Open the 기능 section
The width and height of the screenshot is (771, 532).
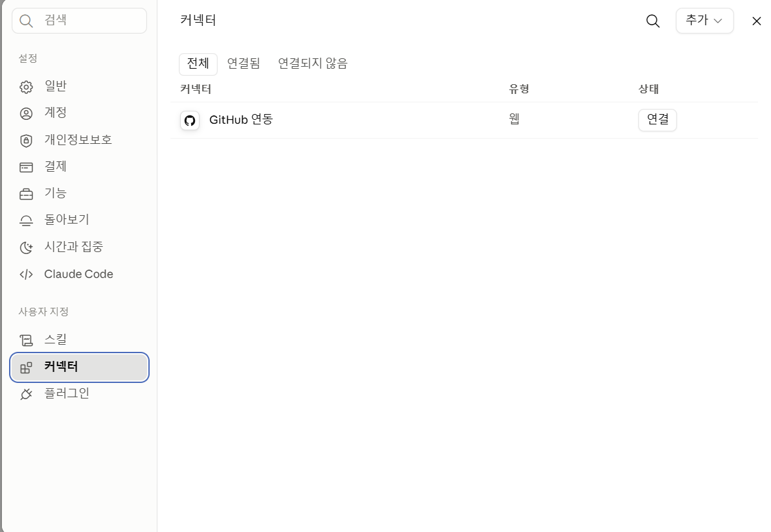pyautogui.click(x=79, y=193)
